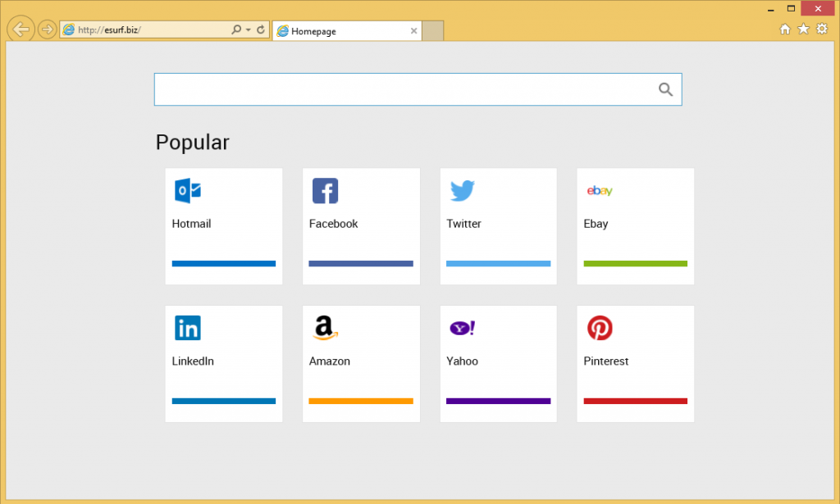Open Favorites star icon
Viewport: 840px width, 504px height.
803,30
